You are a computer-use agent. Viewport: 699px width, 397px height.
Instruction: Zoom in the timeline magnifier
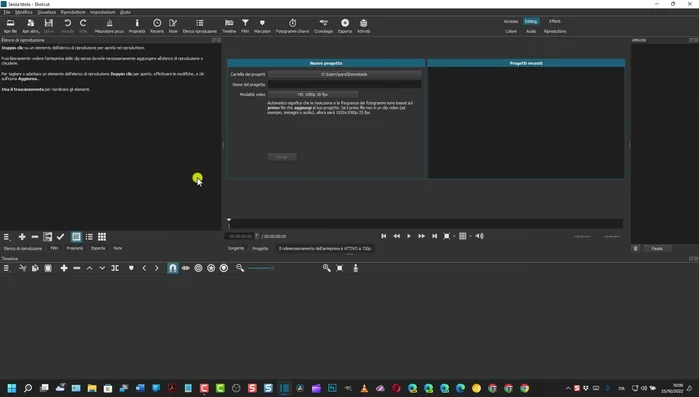tap(327, 268)
